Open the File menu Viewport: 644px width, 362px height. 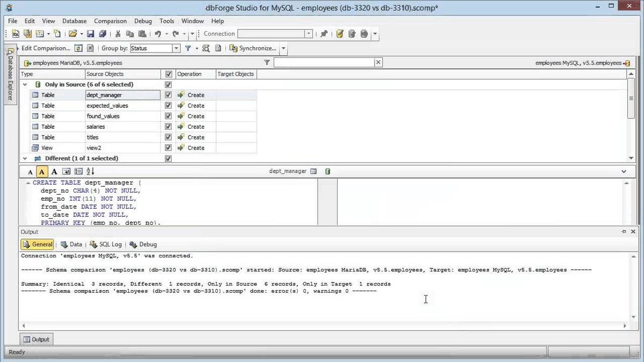13,21
